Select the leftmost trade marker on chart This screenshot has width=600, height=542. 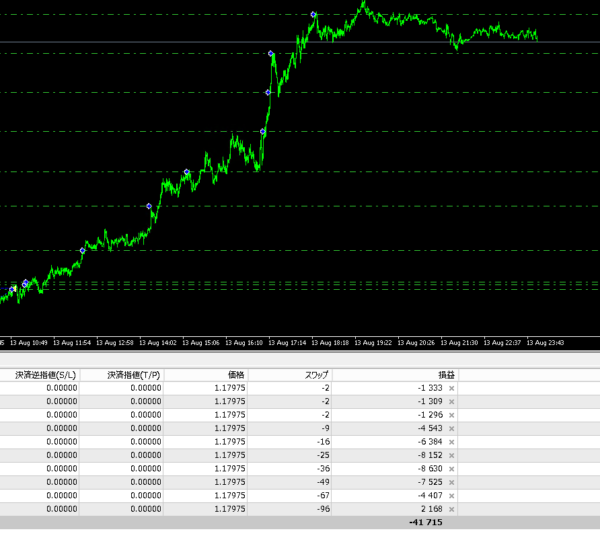13,289
